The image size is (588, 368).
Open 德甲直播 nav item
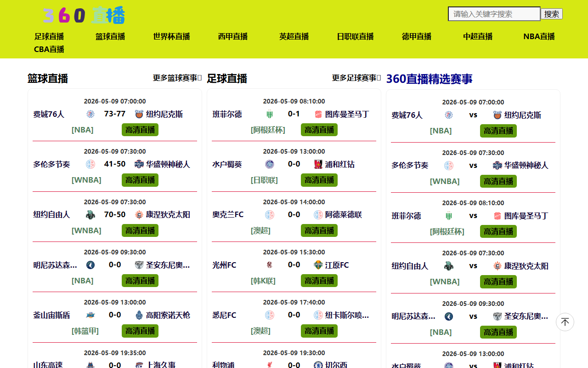coord(417,36)
